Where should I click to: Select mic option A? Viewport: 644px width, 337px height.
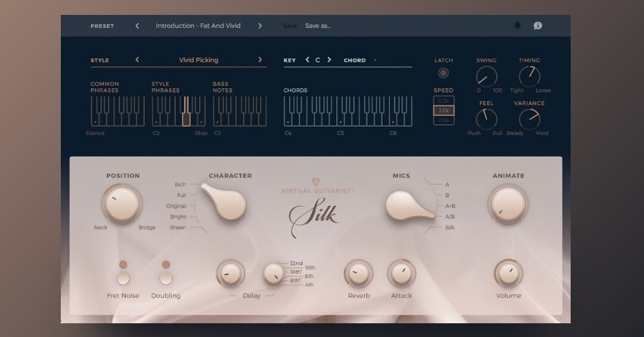[447, 184]
